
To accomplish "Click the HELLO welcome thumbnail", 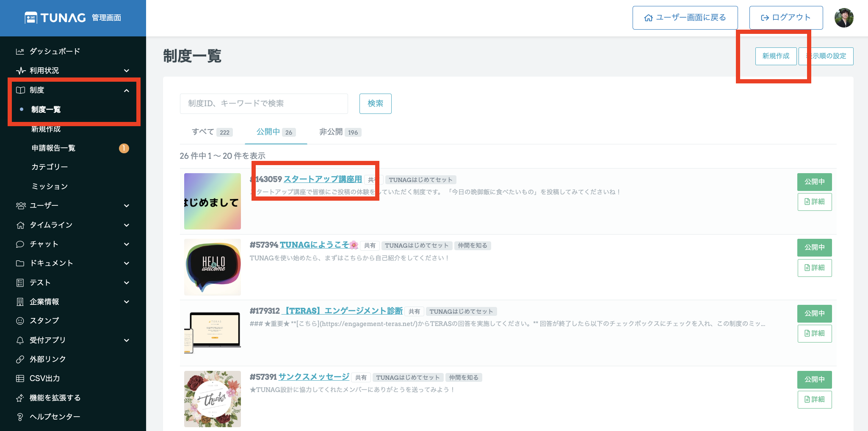I will [213, 267].
